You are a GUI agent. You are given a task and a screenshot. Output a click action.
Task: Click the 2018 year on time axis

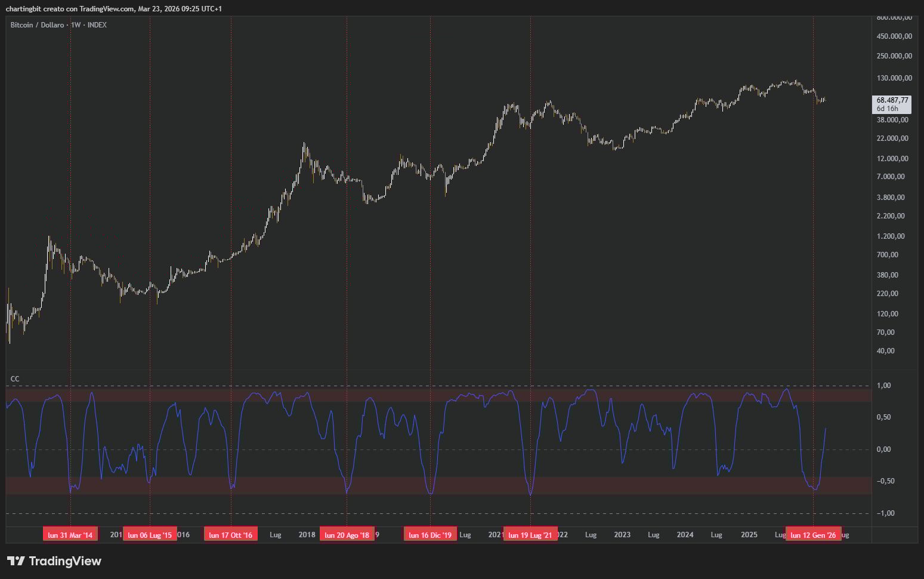(307, 535)
